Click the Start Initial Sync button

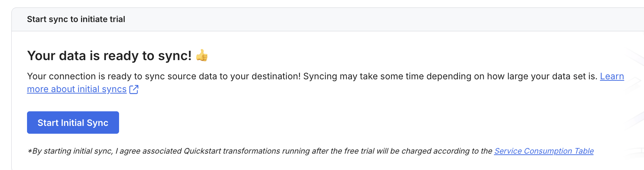(x=73, y=123)
